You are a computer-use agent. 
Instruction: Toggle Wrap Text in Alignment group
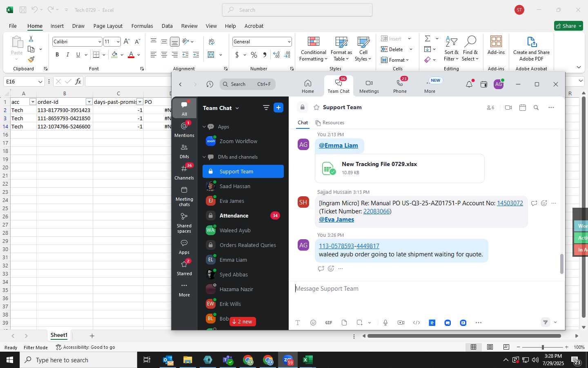click(x=212, y=42)
